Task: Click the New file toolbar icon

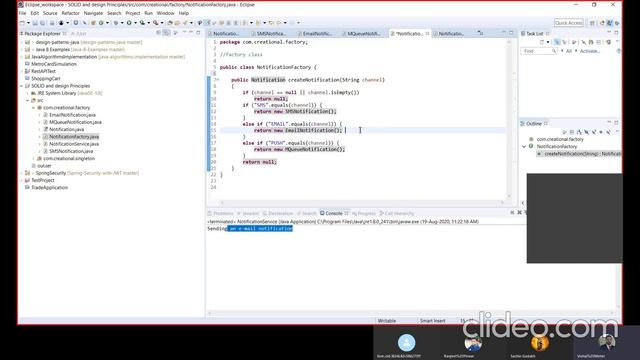Action: tap(22, 23)
